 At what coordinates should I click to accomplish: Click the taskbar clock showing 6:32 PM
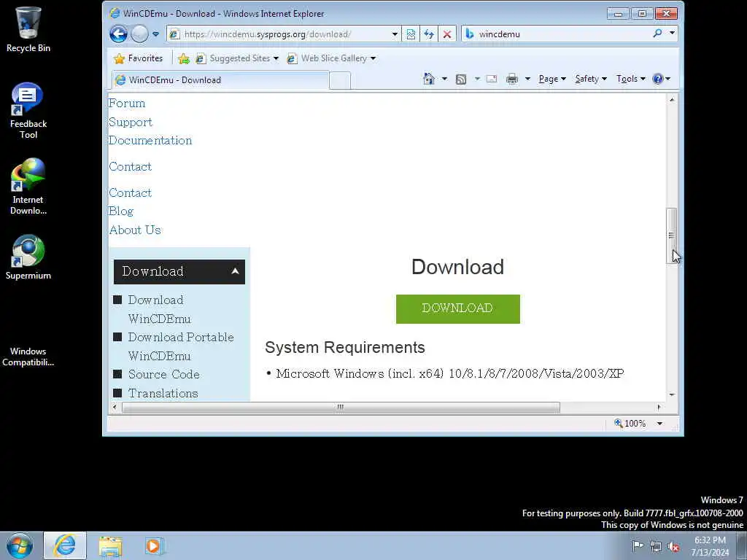coord(710,546)
